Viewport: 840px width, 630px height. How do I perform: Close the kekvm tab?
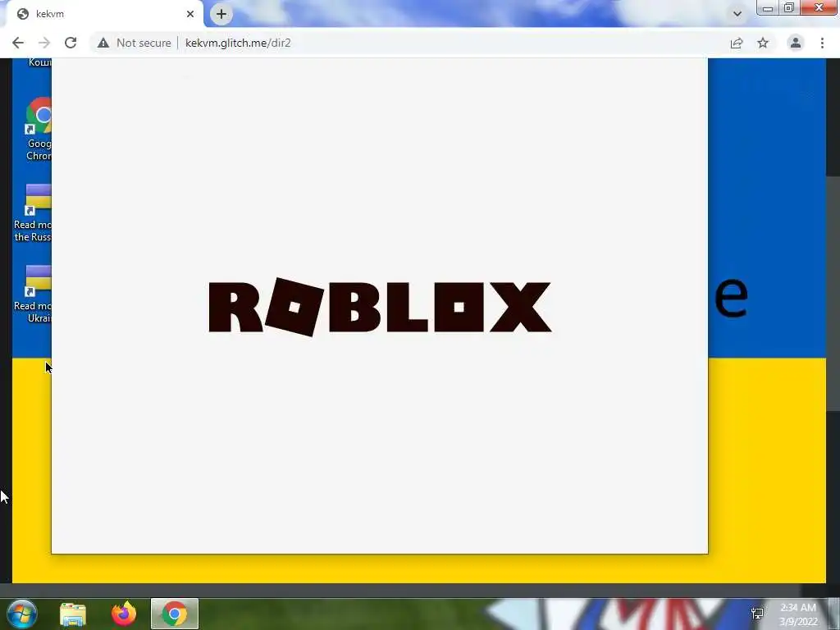(190, 14)
